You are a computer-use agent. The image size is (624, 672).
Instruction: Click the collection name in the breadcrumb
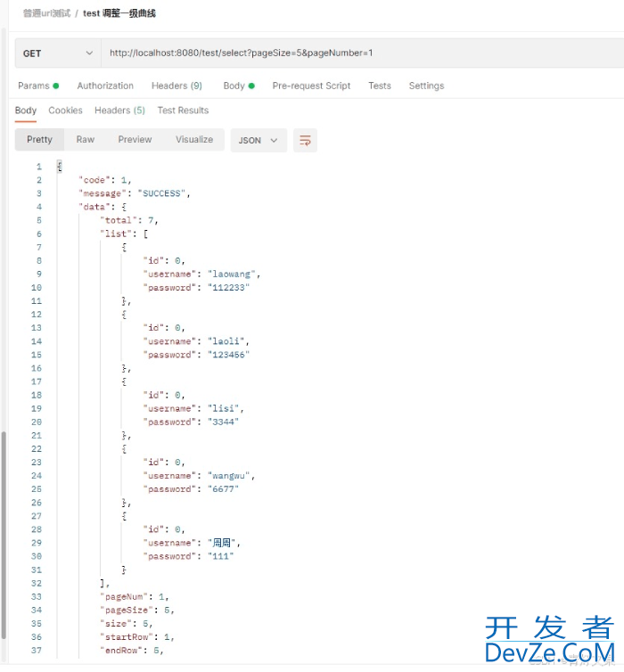[46, 13]
